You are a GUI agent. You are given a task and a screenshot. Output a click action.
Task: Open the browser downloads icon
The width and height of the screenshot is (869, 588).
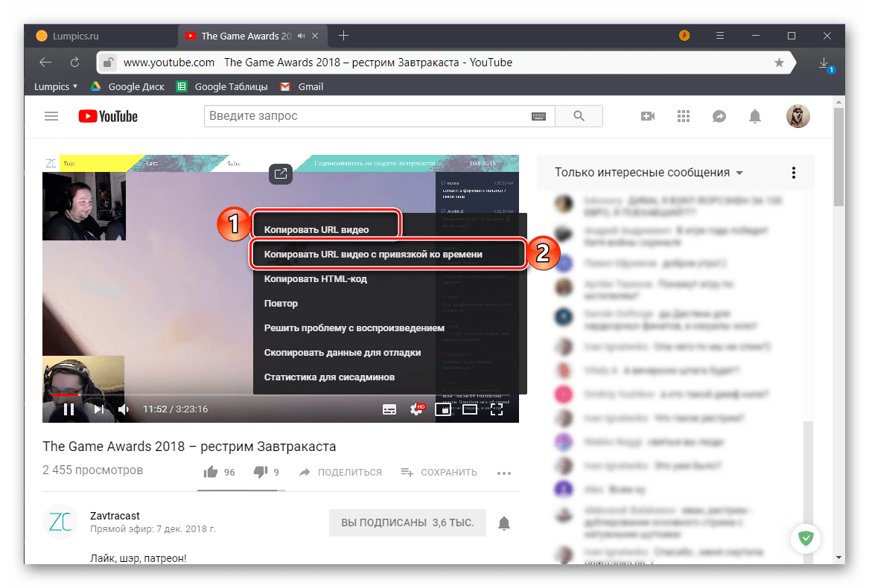tap(825, 64)
